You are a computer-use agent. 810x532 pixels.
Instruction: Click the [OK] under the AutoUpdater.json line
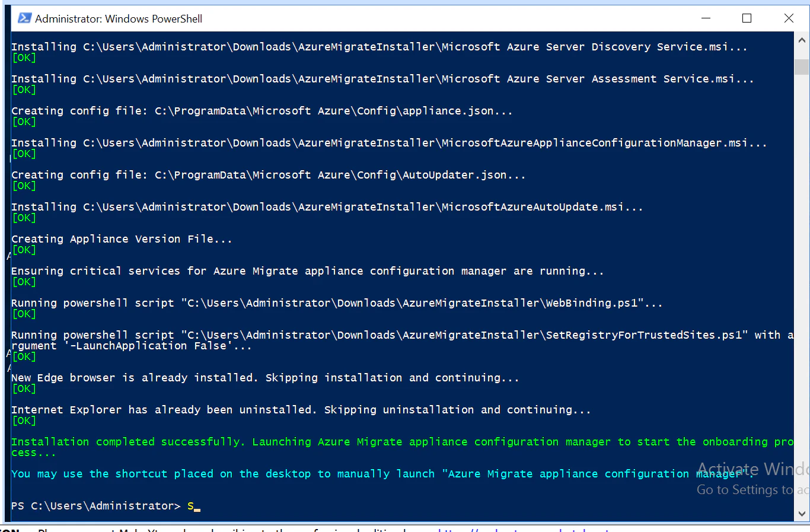(x=24, y=186)
